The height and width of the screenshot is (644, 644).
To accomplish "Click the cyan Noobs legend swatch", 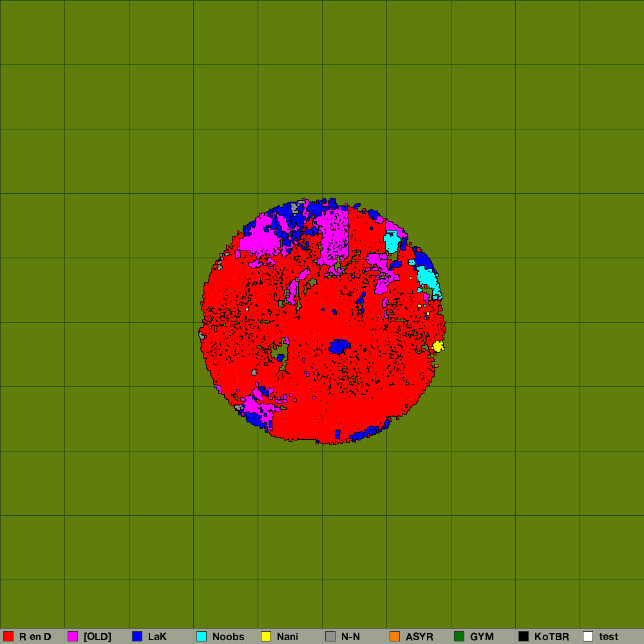I will click(x=202, y=636).
